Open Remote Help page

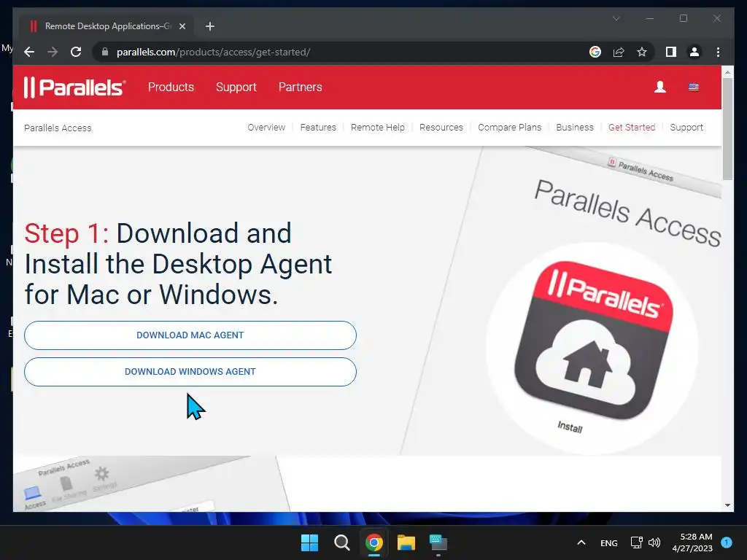click(x=377, y=127)
